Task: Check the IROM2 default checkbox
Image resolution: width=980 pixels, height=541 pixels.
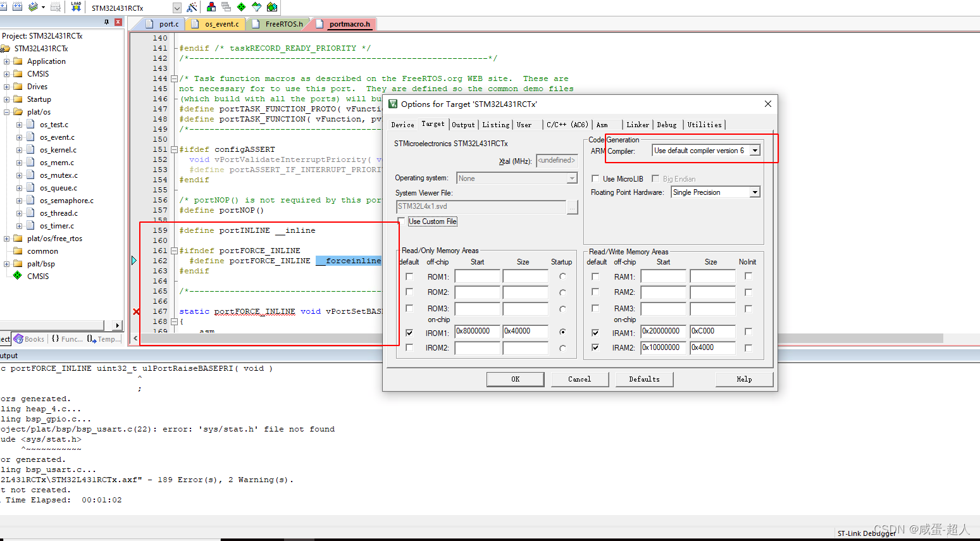Action: [409, 347]
